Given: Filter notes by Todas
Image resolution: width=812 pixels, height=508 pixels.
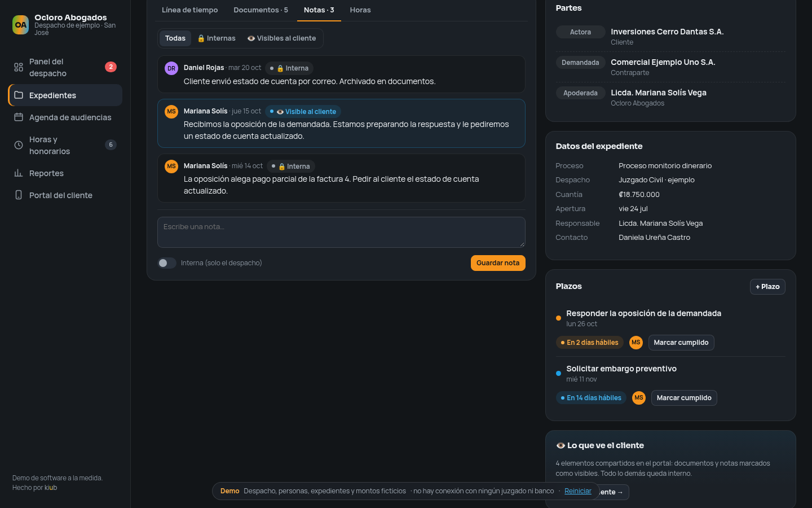Looking at the screenshot, I should tap(175, 38).
